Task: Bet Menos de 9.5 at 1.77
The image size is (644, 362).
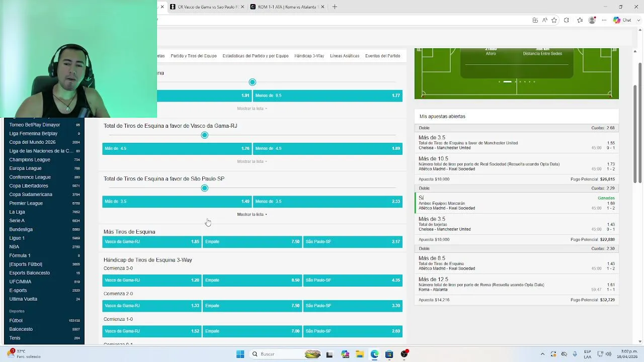Action: [328, 96]
